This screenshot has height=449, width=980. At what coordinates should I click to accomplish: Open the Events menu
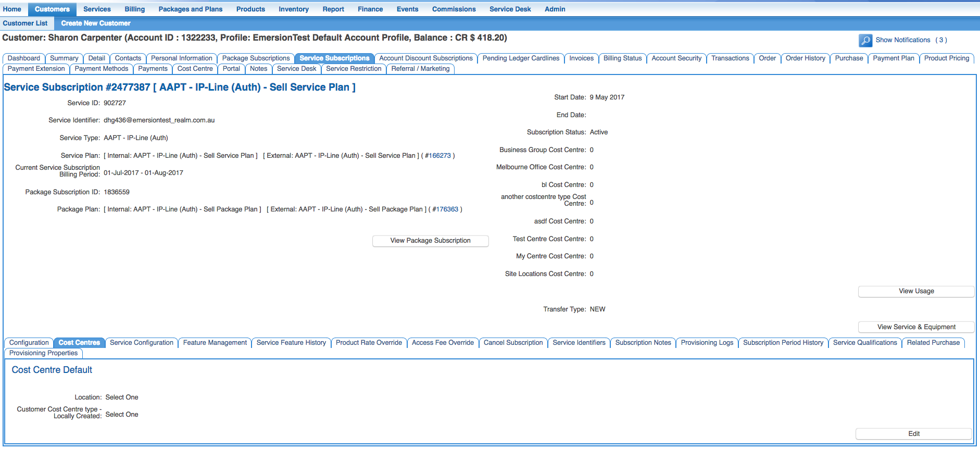pos(407,9)
